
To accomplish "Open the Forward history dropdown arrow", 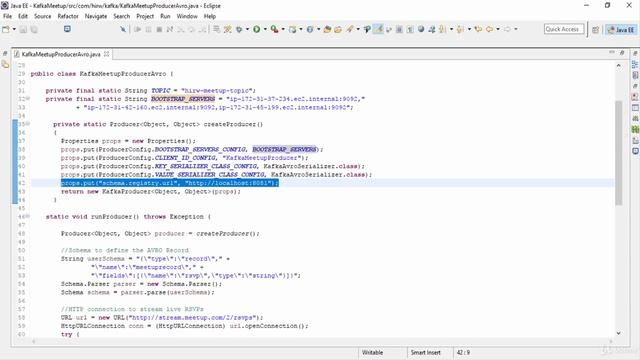I will [516, 29].
